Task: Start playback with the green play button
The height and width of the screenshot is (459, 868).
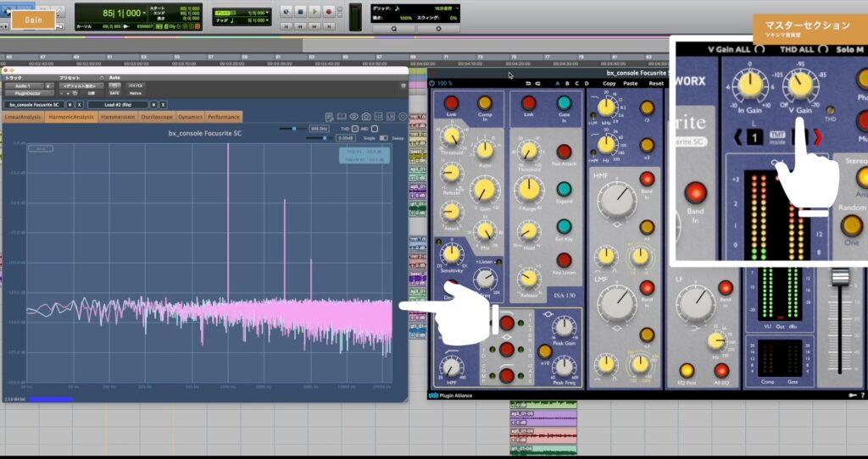Action: pyautogui.click(x=314, y=11)
